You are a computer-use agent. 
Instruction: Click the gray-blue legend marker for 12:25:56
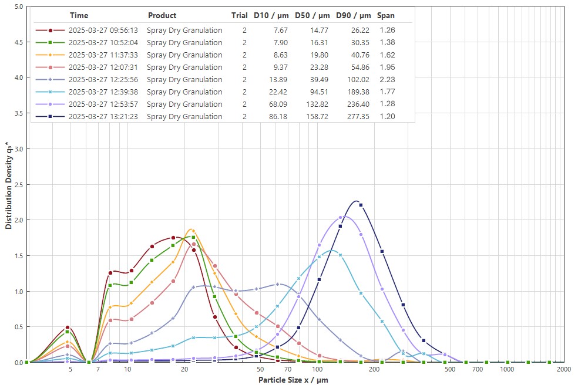pyautogui.click(x=51, y=79)
